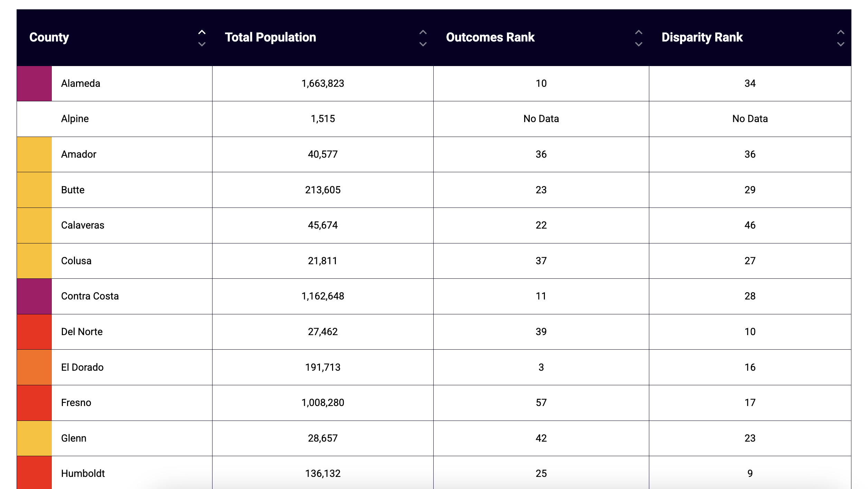Screen dimensions: 868x489
Task: Sort Outcomes Rank descending using down chevron
Action: 639,44
